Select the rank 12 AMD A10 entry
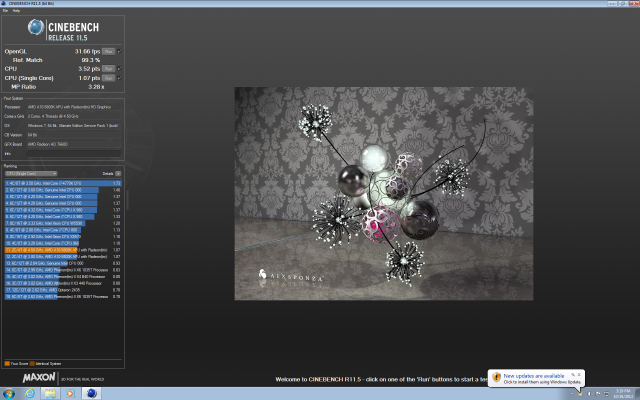The width and height of the screenshot is (640, 400). click(63, 257)
